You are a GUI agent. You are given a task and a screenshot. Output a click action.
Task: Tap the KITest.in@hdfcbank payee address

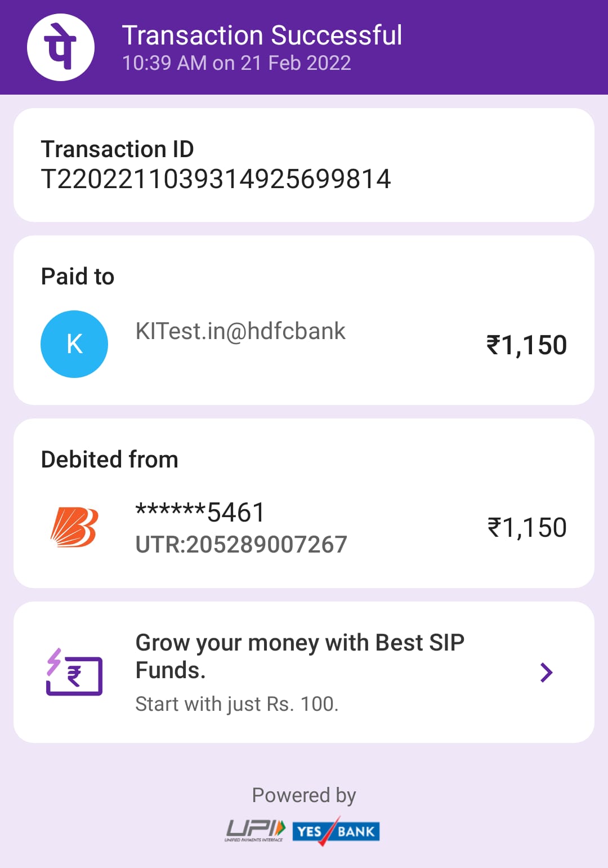(x=240, y=331)
